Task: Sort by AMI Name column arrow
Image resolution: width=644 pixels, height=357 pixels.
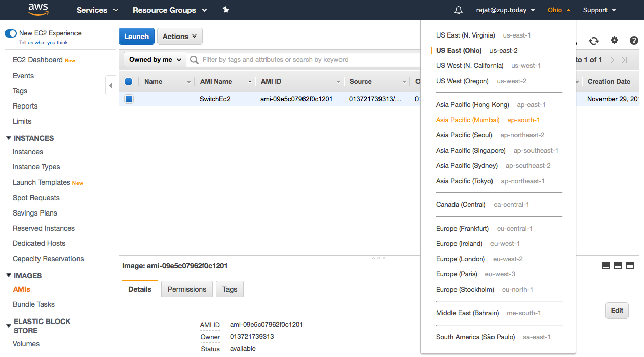Action: coord(250,81)
